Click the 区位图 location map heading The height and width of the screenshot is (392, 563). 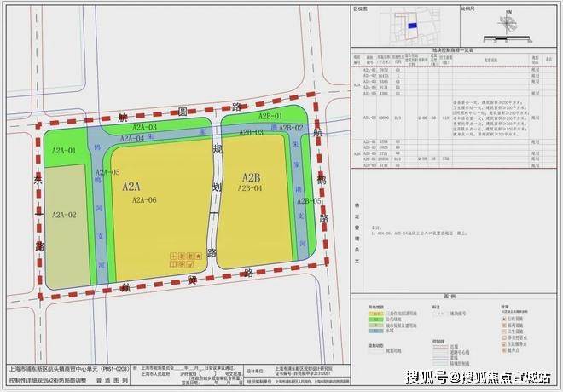point(361,9)
